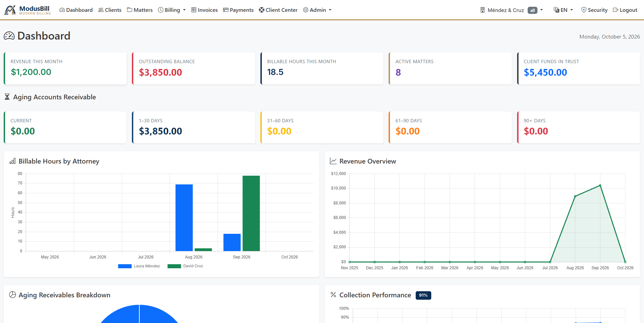Click the Clients people icon
This screenshot has height=323, width=644.
click(x=101, y=10)
